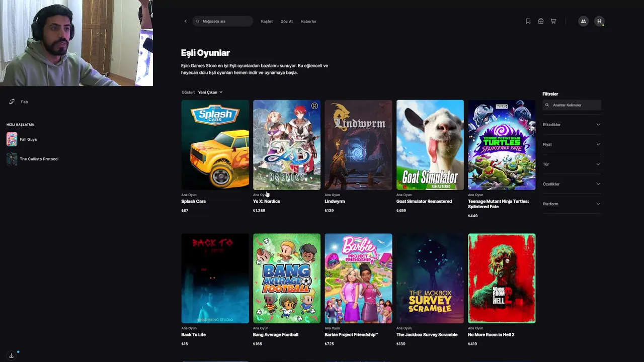
Task: Click the Goat Simulator Remastered title link
Action: (424, 202)
